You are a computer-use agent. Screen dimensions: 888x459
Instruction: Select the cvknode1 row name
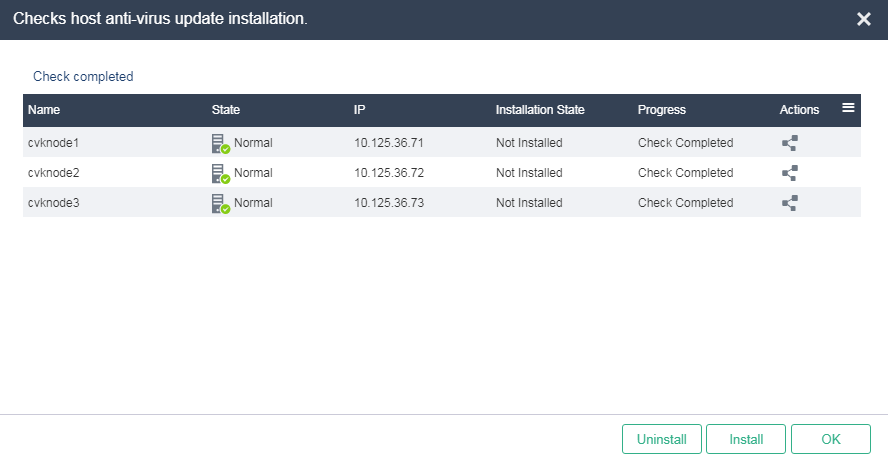[53, 143]
